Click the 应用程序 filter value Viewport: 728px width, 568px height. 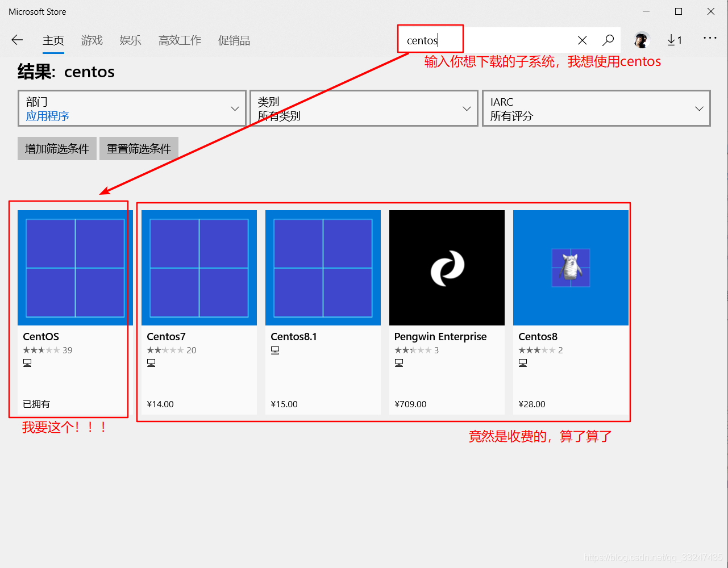point(48,116)
